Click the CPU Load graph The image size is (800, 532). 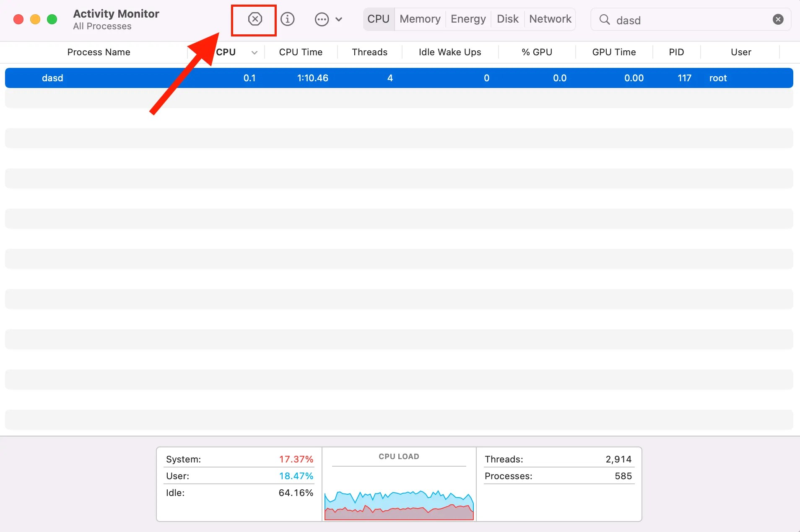[x=399, y=505]
